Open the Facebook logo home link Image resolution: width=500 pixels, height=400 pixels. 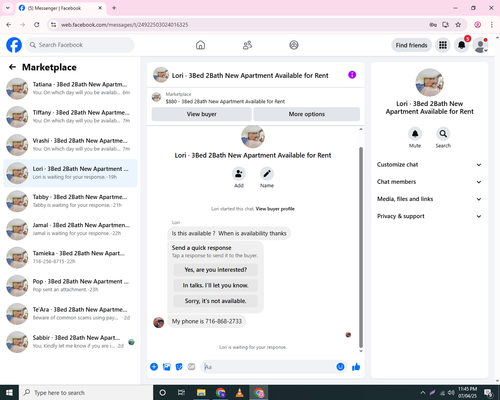point(14,45)
